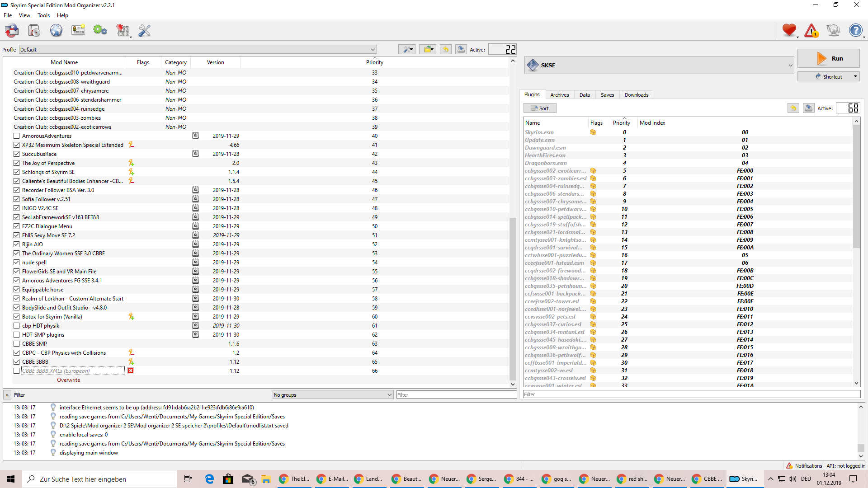Open Nexus globe icon in toolbar

pyautogui.click(x=56, y=31)
